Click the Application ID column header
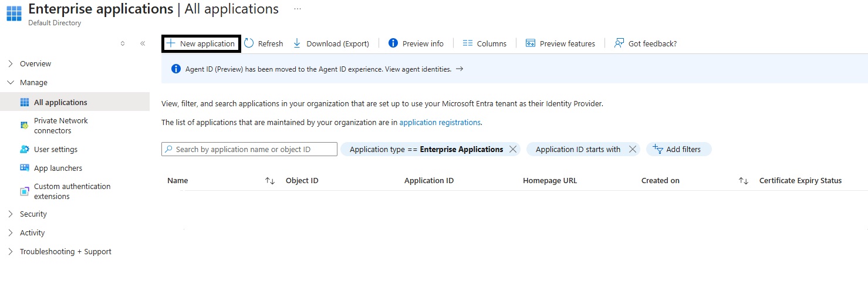This screenshot has width=868, height=290. (x=429, y=181)
